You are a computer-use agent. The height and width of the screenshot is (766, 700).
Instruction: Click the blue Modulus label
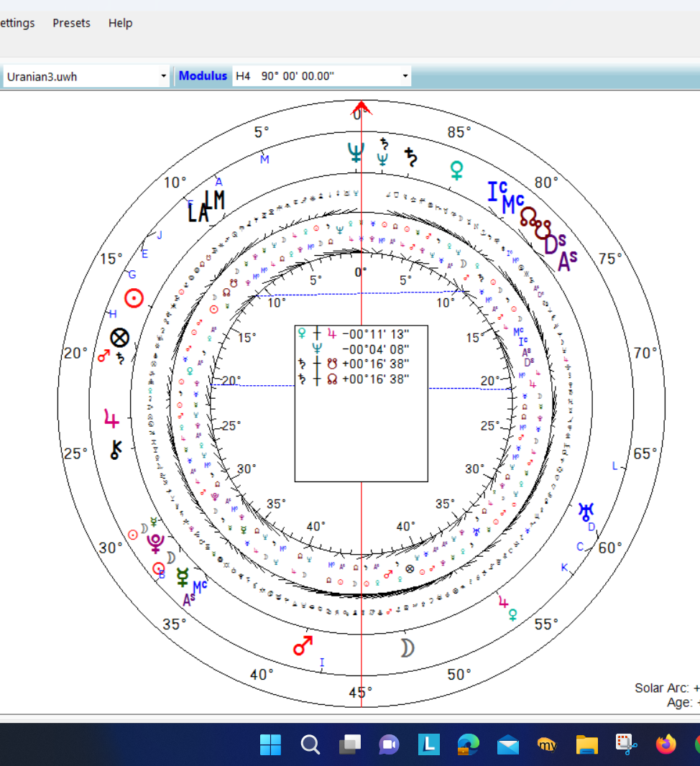point(203,76)
